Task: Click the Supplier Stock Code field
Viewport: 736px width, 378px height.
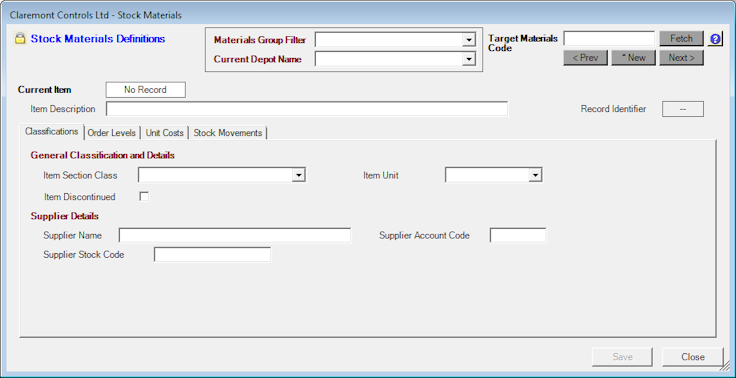Action: [x=212, y=255]
